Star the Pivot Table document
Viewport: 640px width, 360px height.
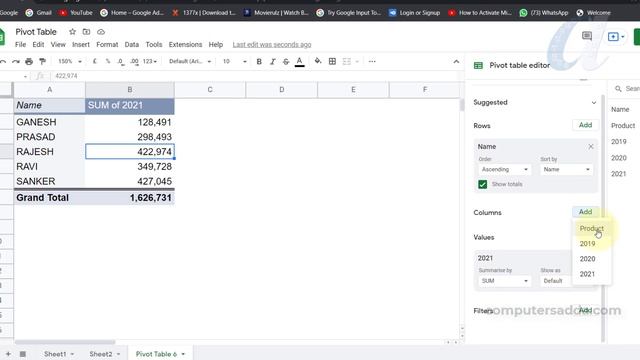(x=72, y=31)
